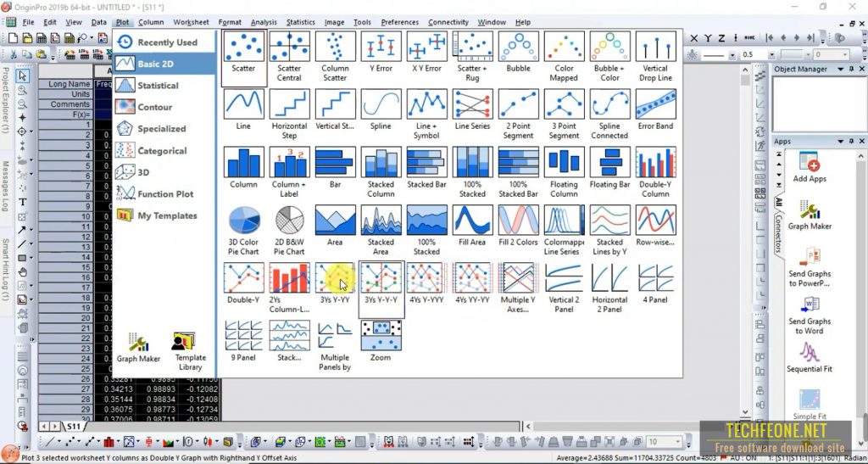Open Add Apps in the Apps panel
Viewport: 868px width, 464px height.
809,166
